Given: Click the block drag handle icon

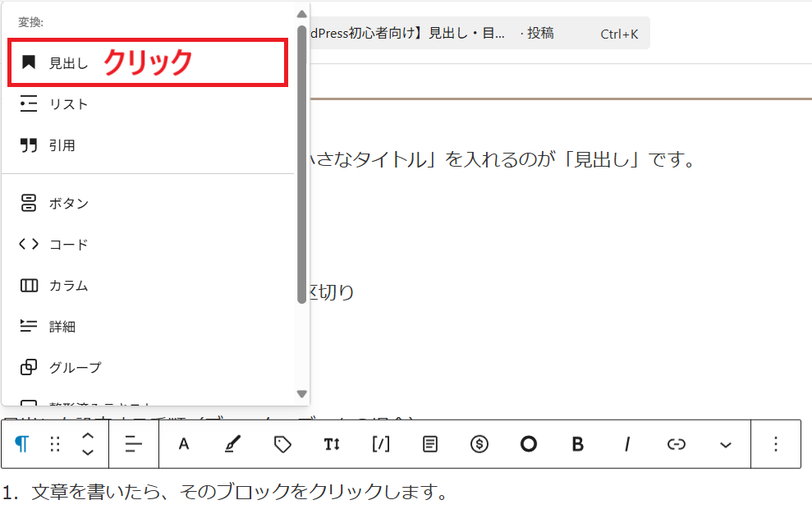Looking at the screenshot, I should (x=55, y=444).
